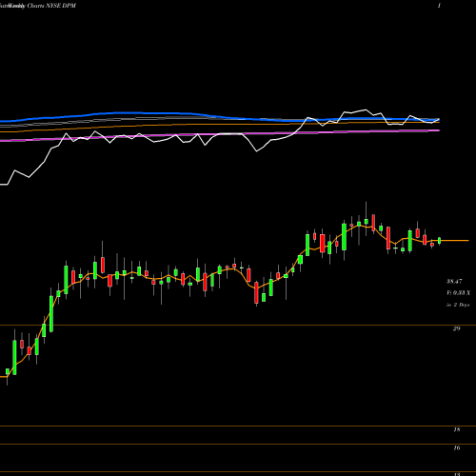The width and height of the screenshot is (476, 476).
Task: Select the 35.47 price value label
Action: 454,281
